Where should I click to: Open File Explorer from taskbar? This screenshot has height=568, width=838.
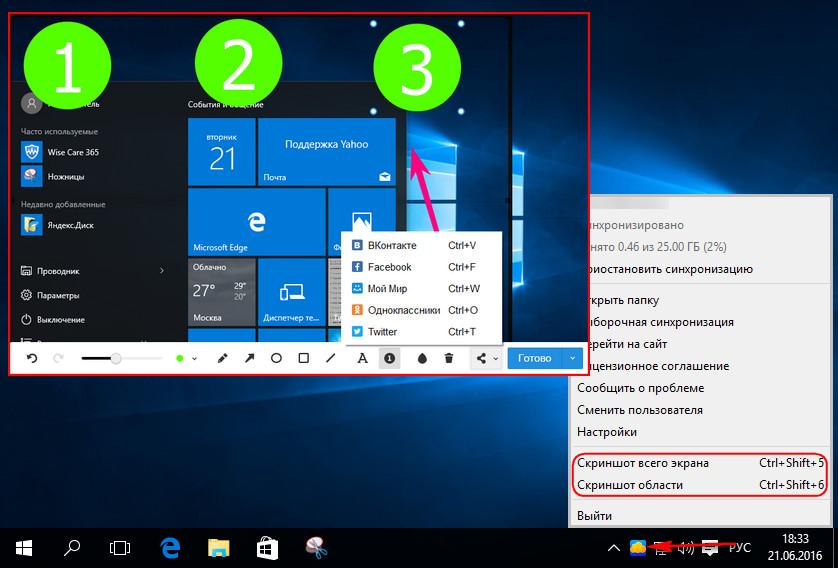click(218, 548)
